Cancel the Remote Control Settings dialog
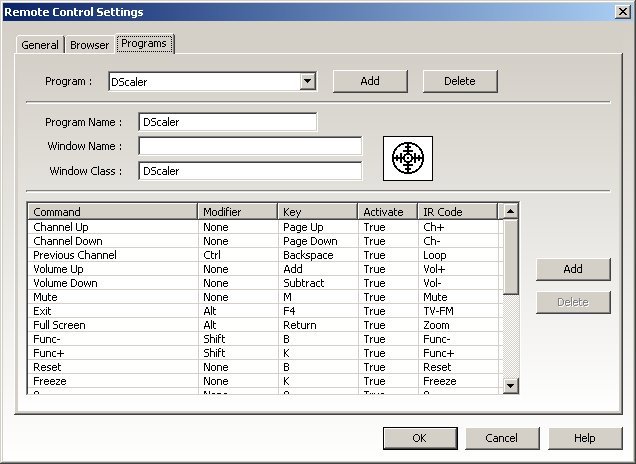 click(502, 438)
